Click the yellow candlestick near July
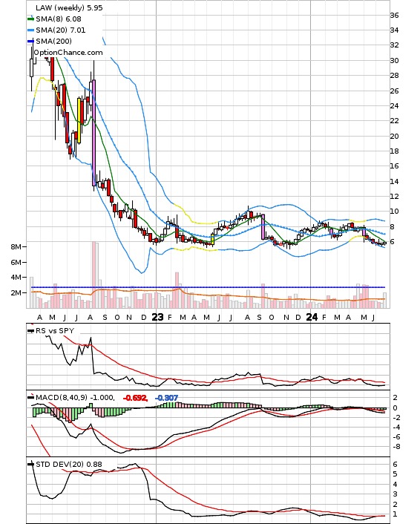 point(79,120)
